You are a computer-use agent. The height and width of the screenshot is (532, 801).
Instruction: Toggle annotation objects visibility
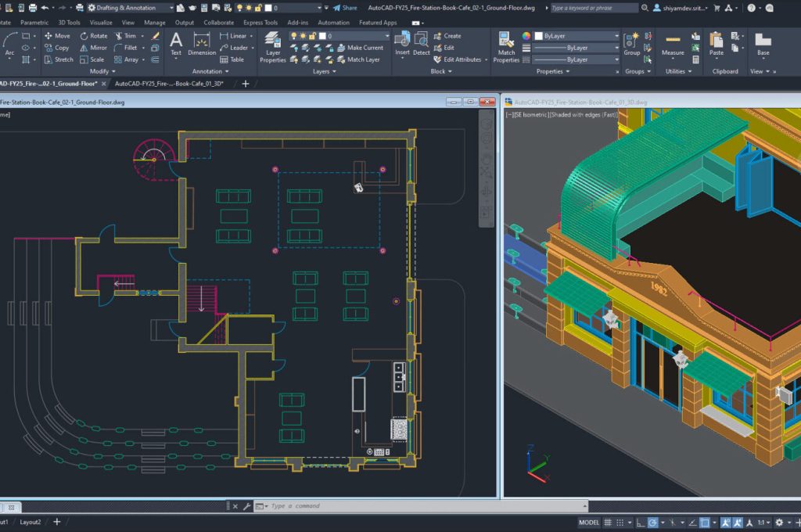click(725, 523)
